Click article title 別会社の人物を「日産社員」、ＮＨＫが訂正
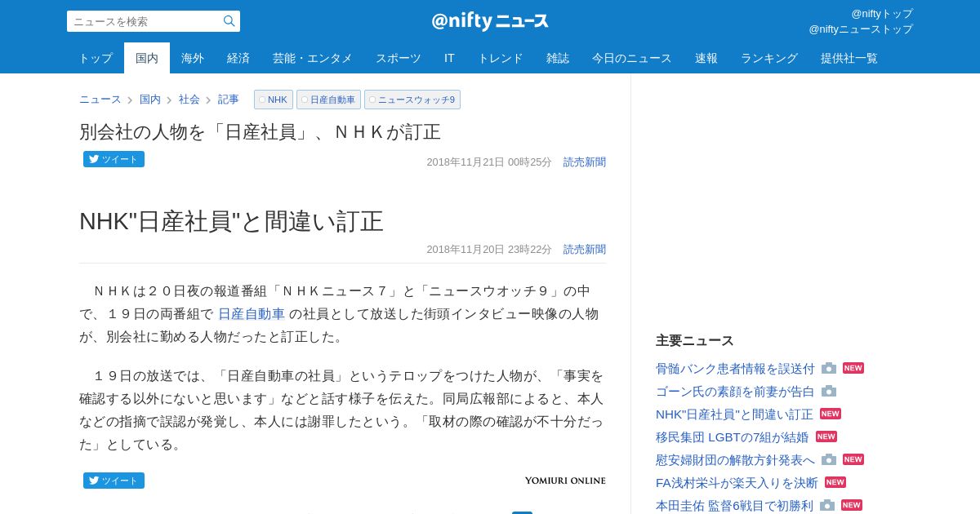980x514 pixels. pyautogui.click(x=260, y=132)
